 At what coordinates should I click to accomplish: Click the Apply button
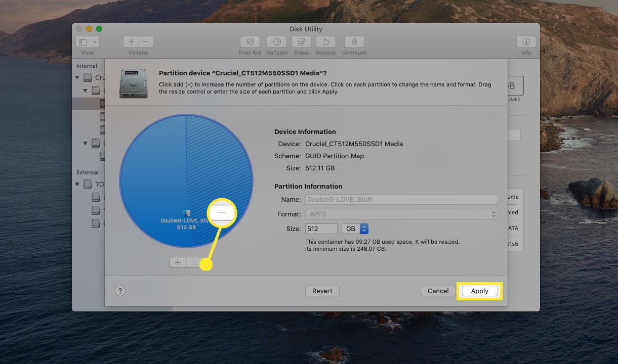click(479, 291)
